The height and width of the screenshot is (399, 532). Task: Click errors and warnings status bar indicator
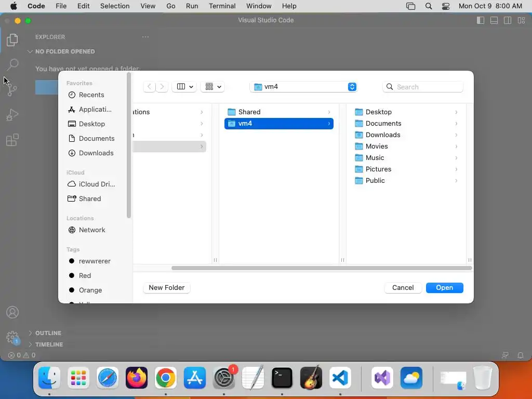[22, 355]
